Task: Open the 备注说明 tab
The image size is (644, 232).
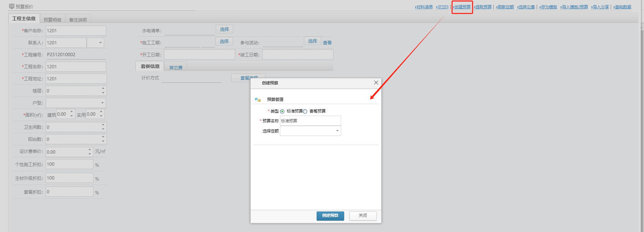Action: [78, 20]
